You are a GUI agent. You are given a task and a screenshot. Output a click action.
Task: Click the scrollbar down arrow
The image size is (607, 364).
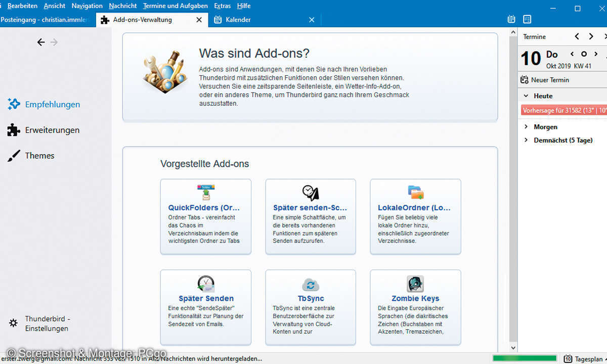point(513,348)
